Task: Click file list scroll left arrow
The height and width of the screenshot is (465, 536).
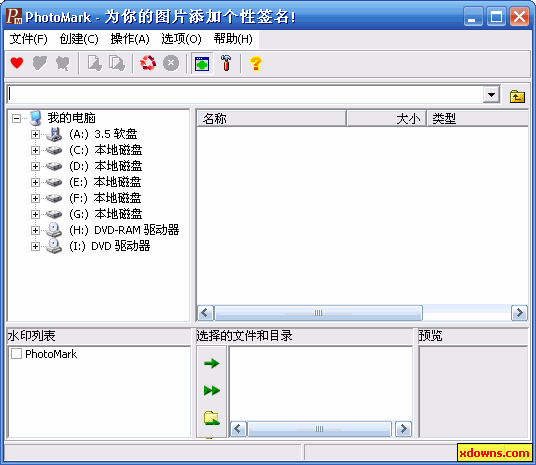Action: point(205,313)
